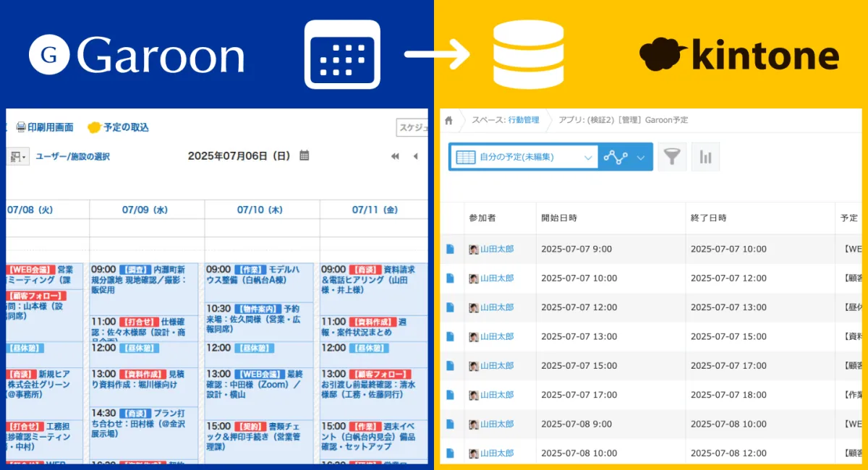Expand the graph dropdown chevron

click(x=640, y=157)
